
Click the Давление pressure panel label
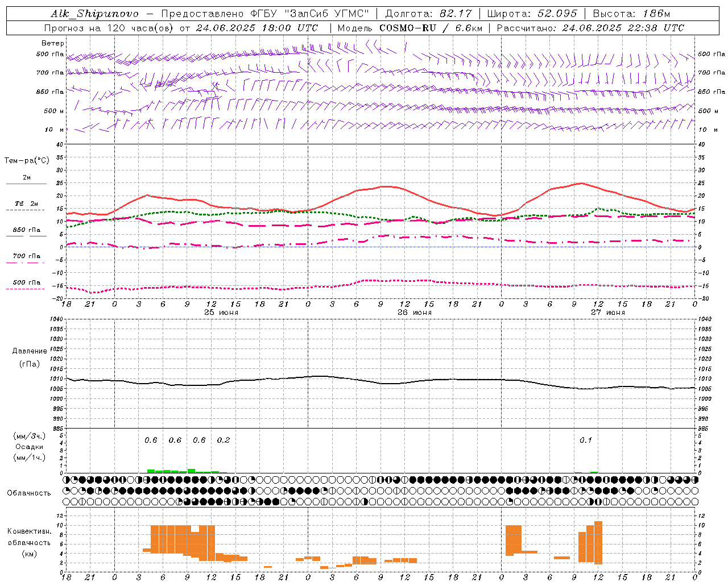click(x=30, y=351)
